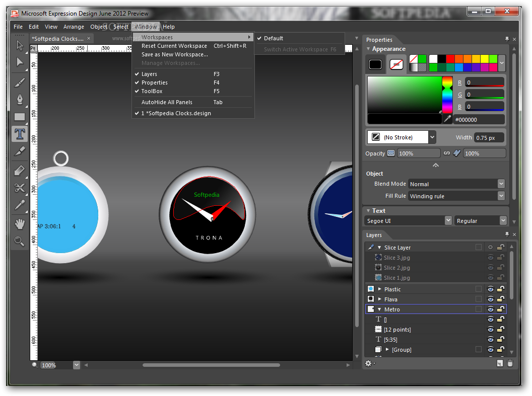
Task: Toggle the Layers panel check in the Window menu
Action: 193,74
